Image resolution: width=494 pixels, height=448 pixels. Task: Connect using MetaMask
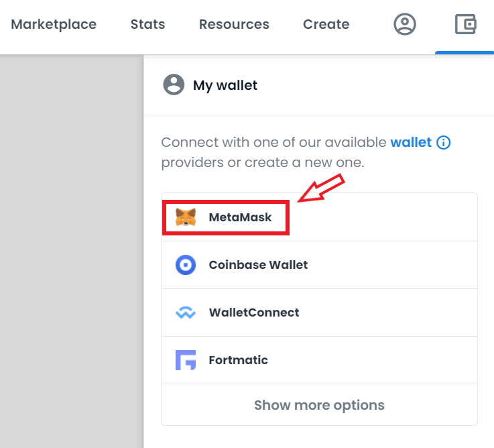(320, 217)
